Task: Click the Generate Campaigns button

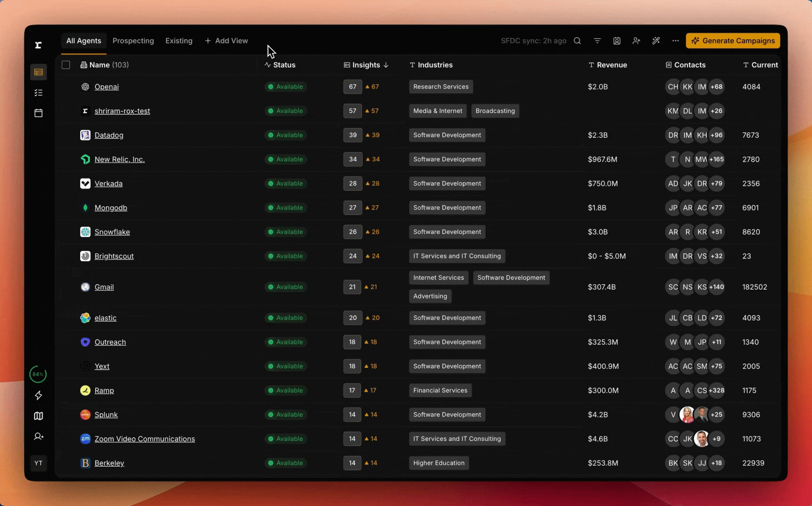Action: click(x=733, y=41)
